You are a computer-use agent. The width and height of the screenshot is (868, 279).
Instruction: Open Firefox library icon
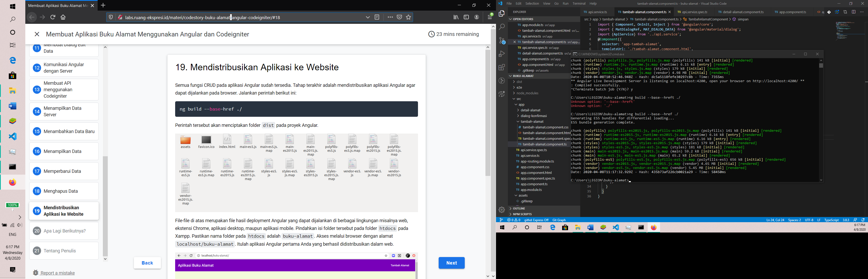[x=456, y=17]
